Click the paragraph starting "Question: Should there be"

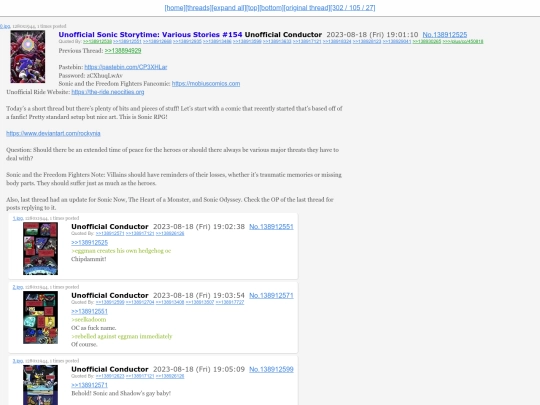coord(173,154)
